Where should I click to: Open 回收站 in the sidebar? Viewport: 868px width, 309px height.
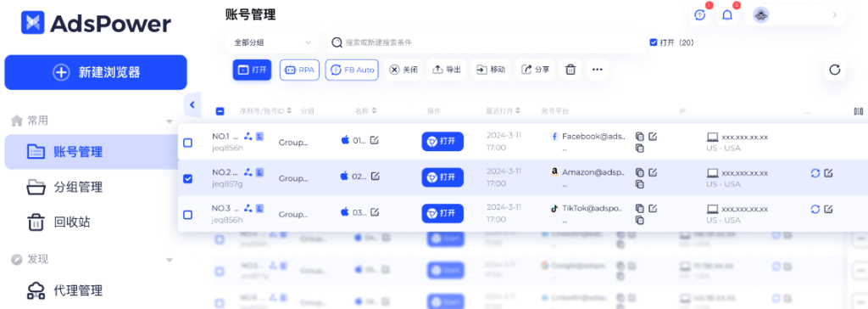click(58, 222)
